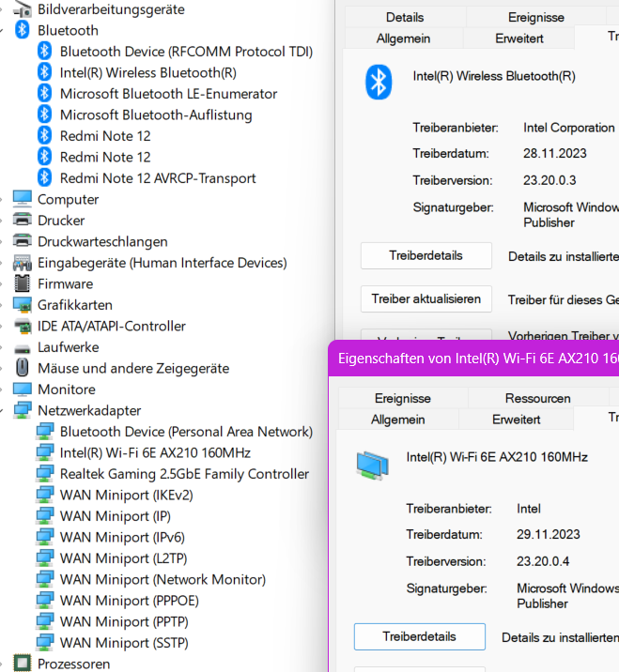Click the WAN Miniport (Network Monitor) icon
Viewport: 619px width, 672px height.
pyautogui.click(x=44, y=579)
